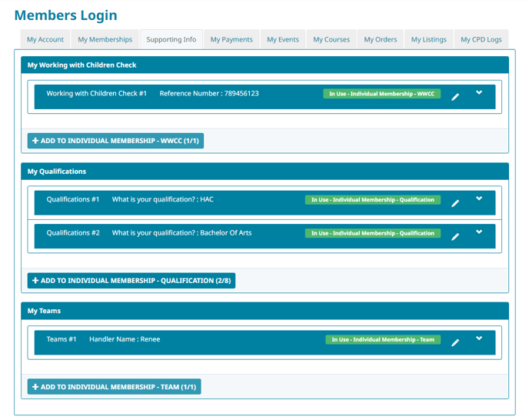Expand Teams #1 Renee chevron
Viewport: 529px width, 420px height.
coord(479,338)
